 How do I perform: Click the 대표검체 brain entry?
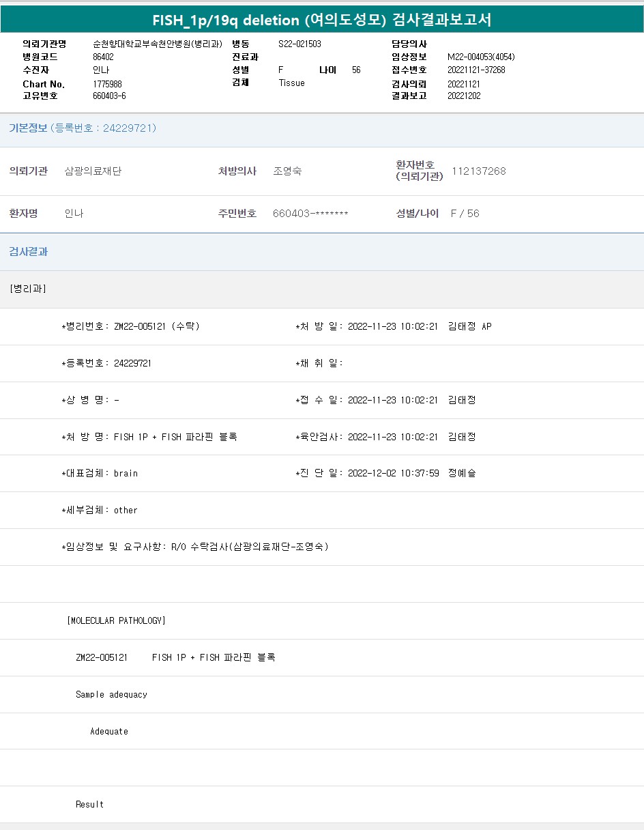[100, 473]
